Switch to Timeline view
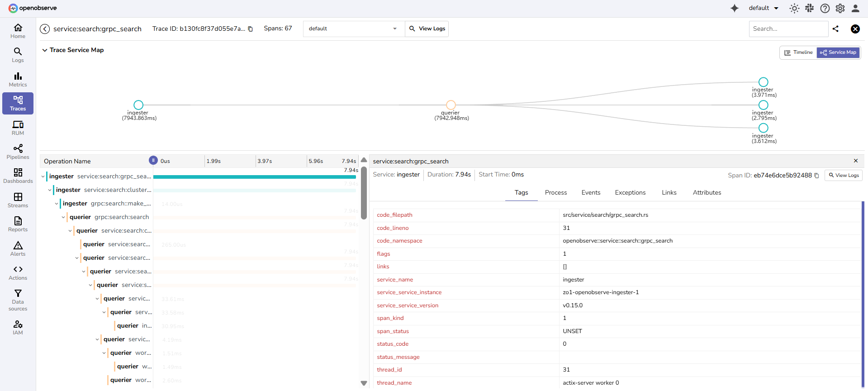868x391 pixels. pos(798,52)
